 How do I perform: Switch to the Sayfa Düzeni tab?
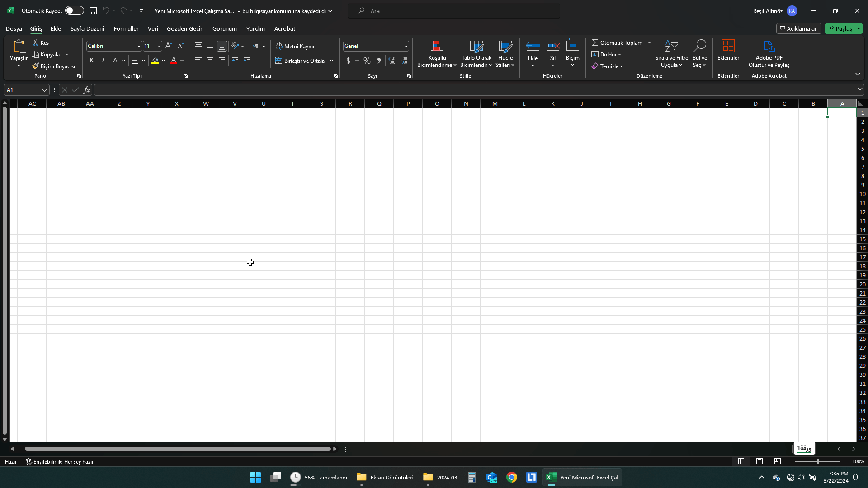(x=87, y=28)
